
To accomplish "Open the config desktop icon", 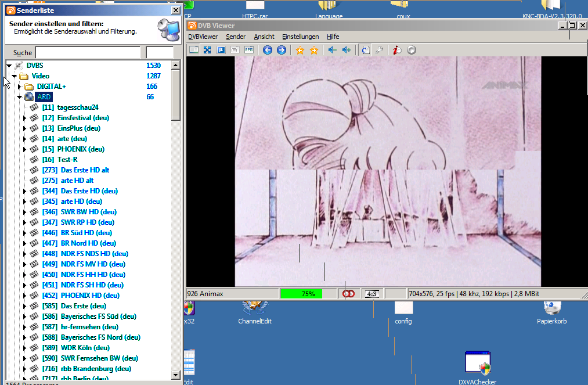I will (x=403, y=313).
